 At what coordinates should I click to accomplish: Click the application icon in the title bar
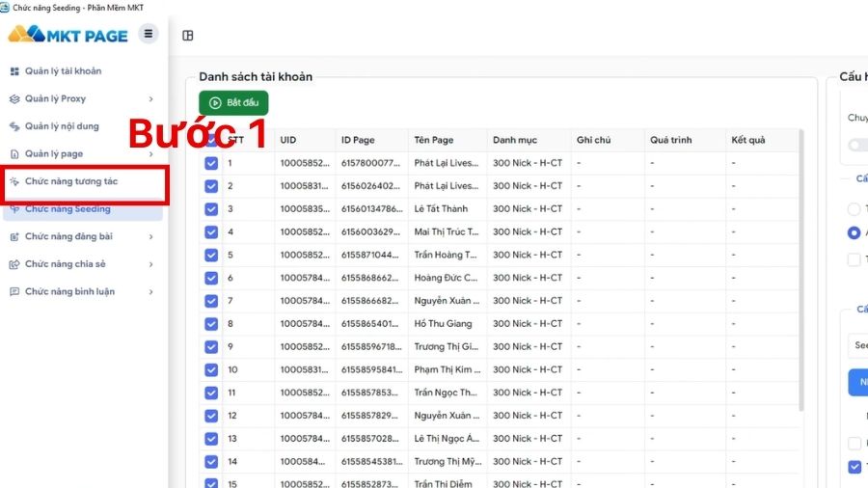pyautogui.click(x=5, y=7)
